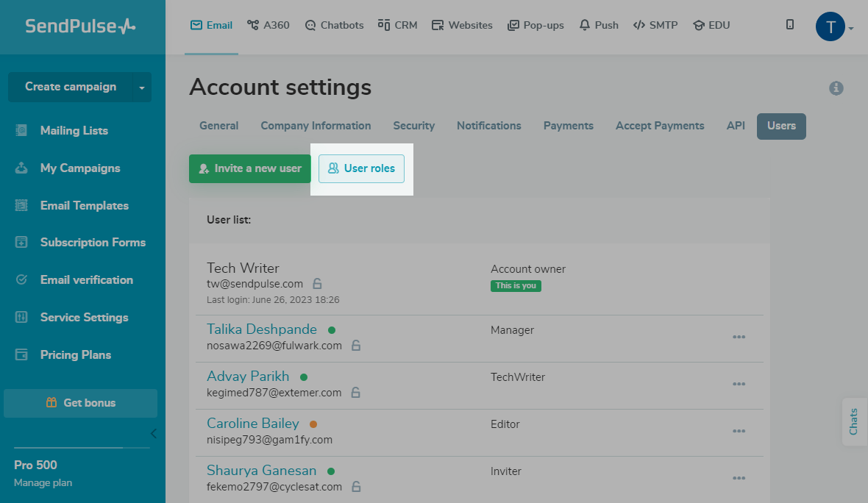Click the mobile device icon in header

pyautogui.click(x=790, y=25)
